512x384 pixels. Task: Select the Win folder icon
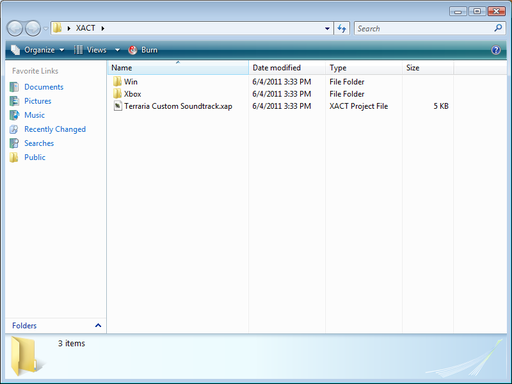117,82
